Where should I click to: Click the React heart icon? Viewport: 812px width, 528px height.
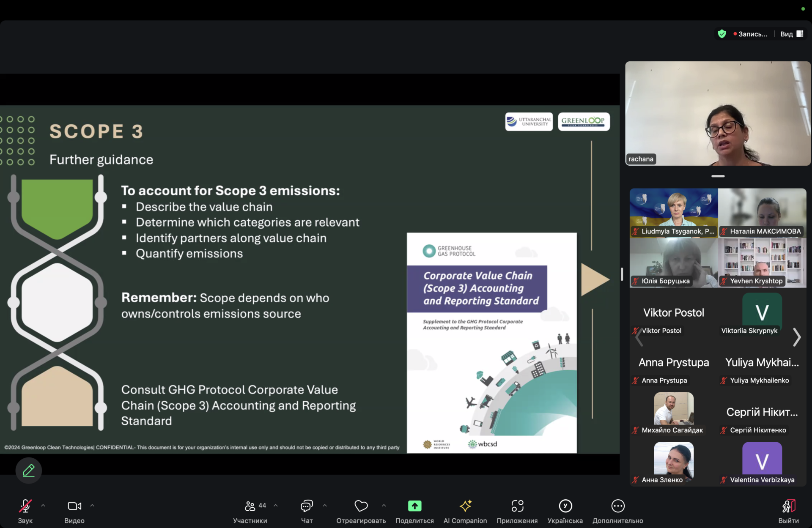point(361,506)
